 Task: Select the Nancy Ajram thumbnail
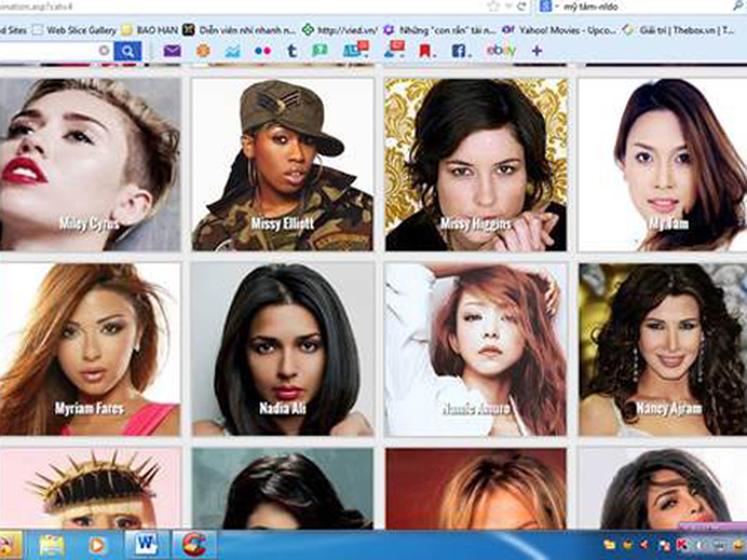point(663,349)
